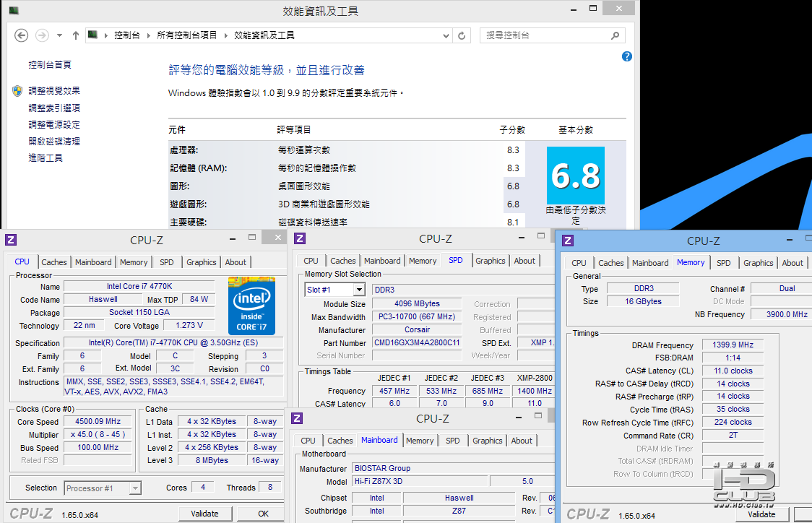Click the search magnifier icon

(615, 35)
